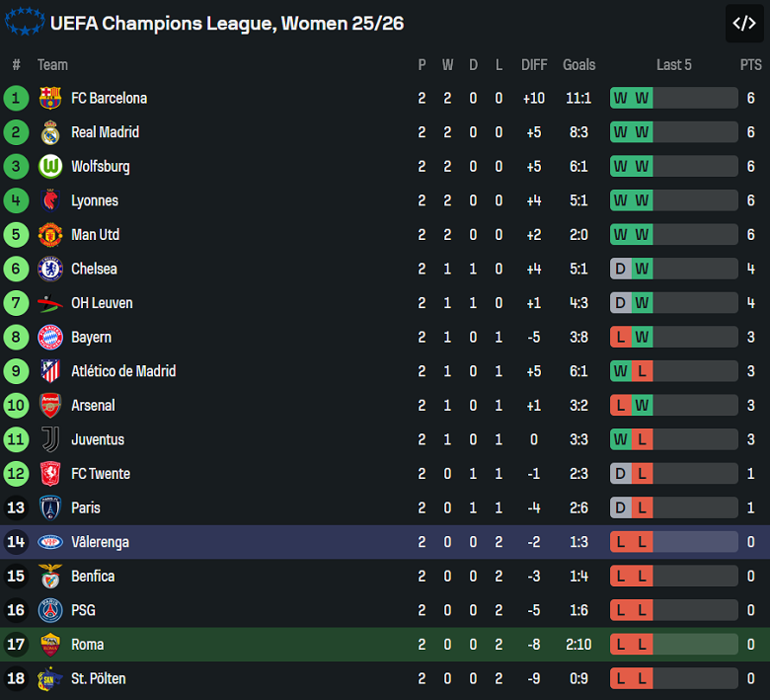The image size is (770, 700).
Task: Click the Wolfsburg club logo
Action: point(50,167)
